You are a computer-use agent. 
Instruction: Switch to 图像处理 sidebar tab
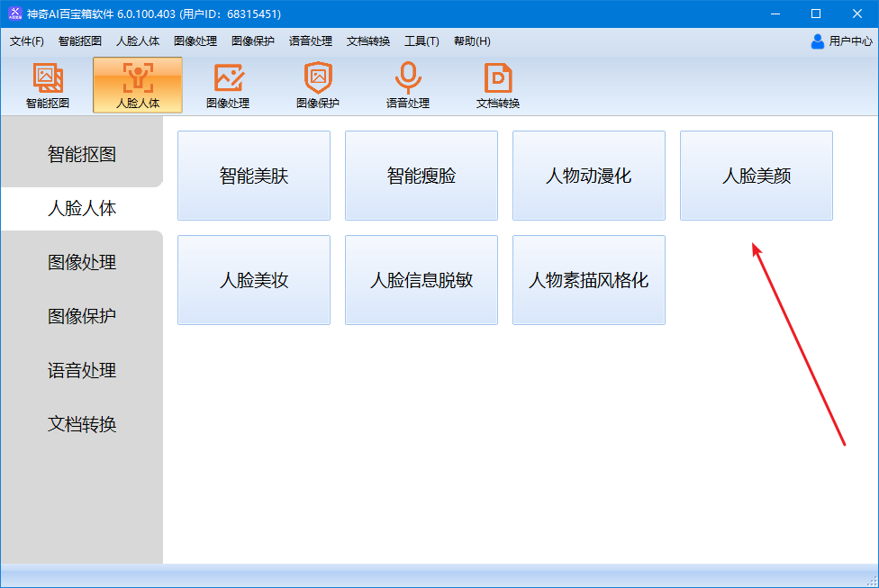click(82, 262)
